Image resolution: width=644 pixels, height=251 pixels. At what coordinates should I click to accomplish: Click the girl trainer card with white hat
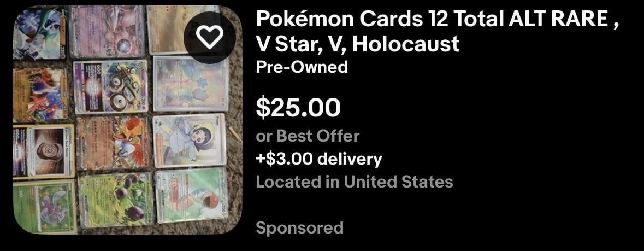coord(190,140)
